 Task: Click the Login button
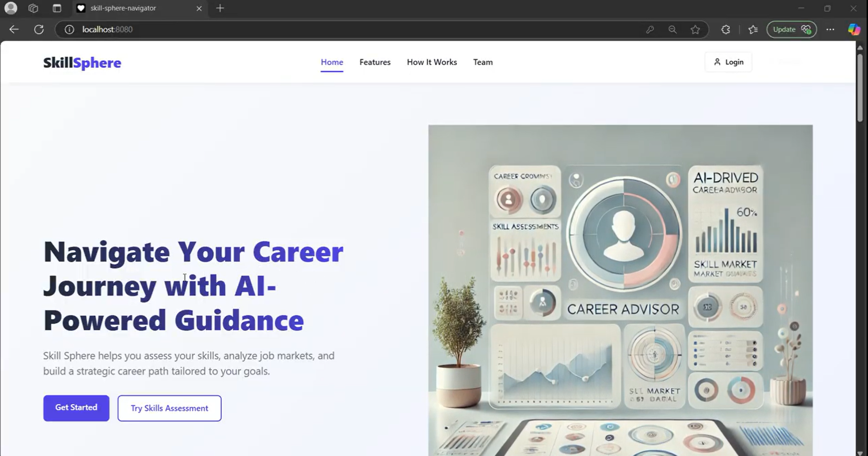pos(728,62)
